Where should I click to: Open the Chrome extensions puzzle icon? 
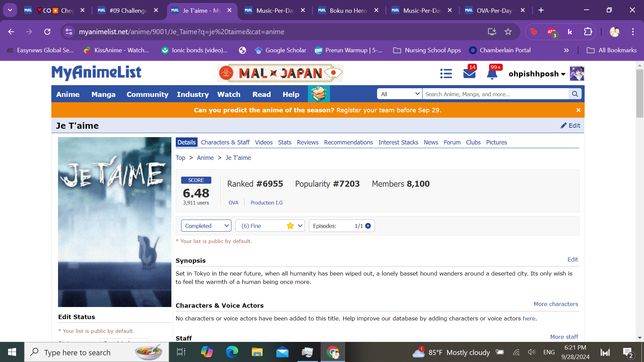point(588,32)
